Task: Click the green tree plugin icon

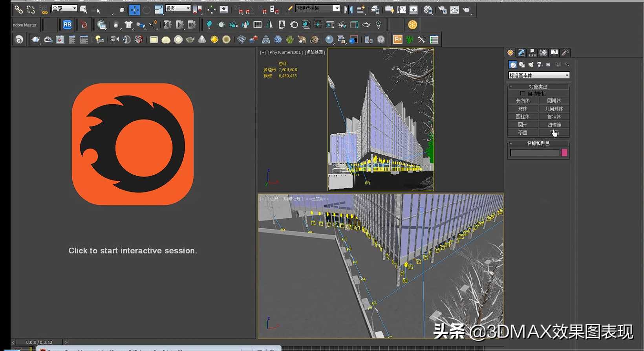Action: point(410,39)
